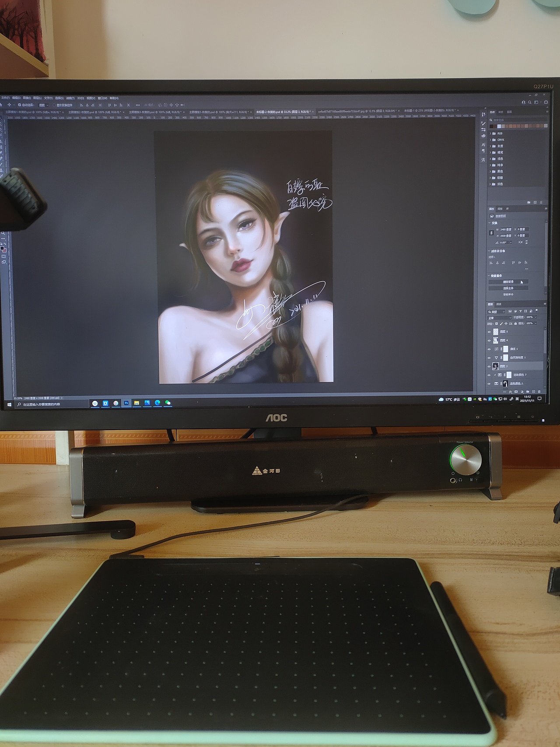560x747 pixels.
Task: Delete layer trash icon in Layers panel
Action: point(539,392)
